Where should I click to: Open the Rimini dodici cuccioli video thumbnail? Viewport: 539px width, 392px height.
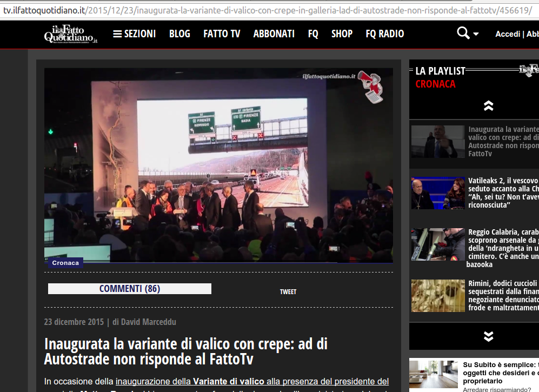tap(438, 296)
